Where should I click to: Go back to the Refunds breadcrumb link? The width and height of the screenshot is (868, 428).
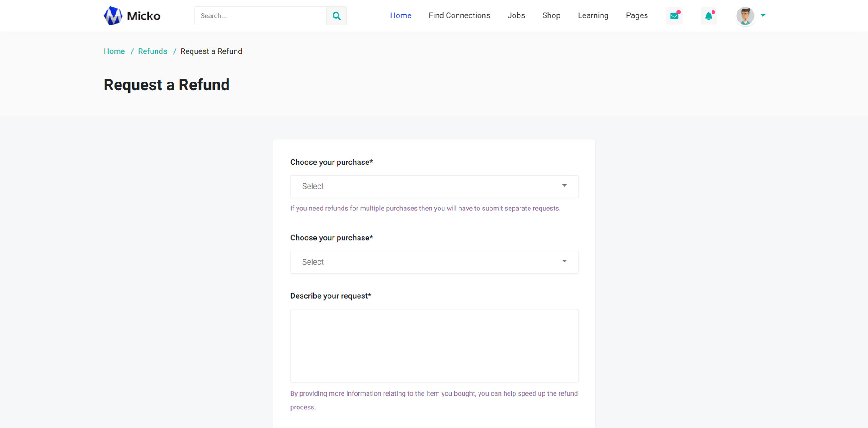[152, 51]
